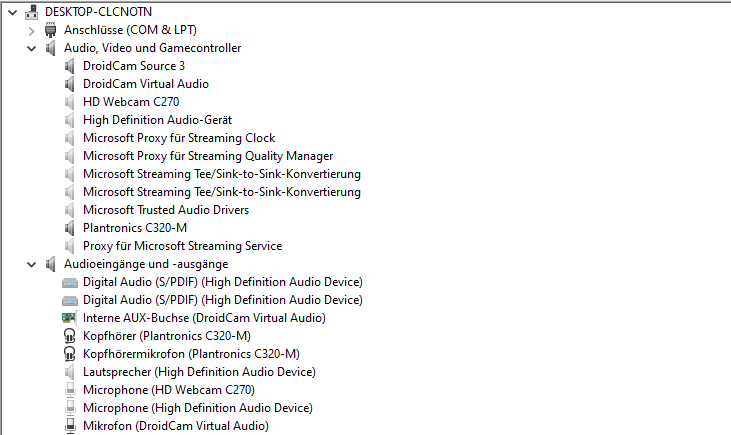Select Anschlüsse (COM & LPT) label

click(131, 30)
